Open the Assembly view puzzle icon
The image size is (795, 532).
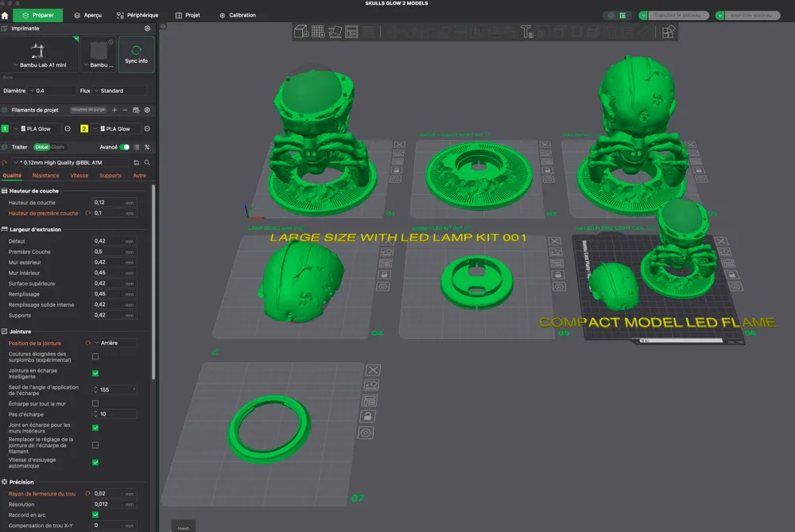(x=669, y=32)
